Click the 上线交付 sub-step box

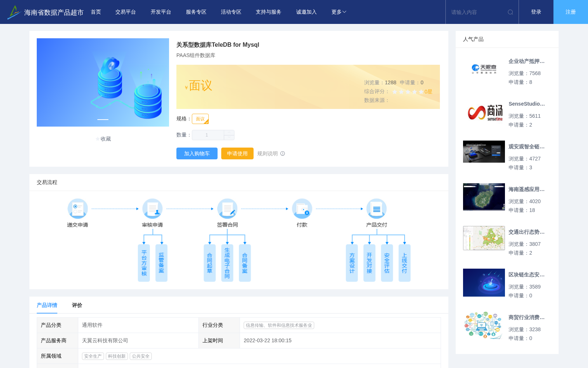(405, 263)
